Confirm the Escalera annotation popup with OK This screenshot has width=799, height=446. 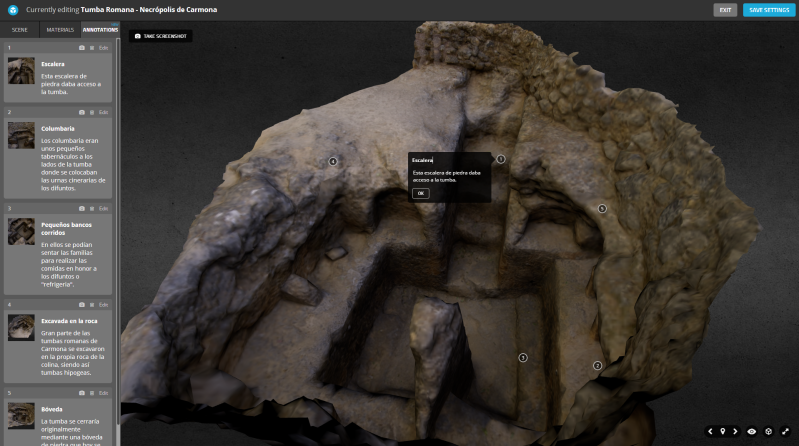[x=421, y=193]
